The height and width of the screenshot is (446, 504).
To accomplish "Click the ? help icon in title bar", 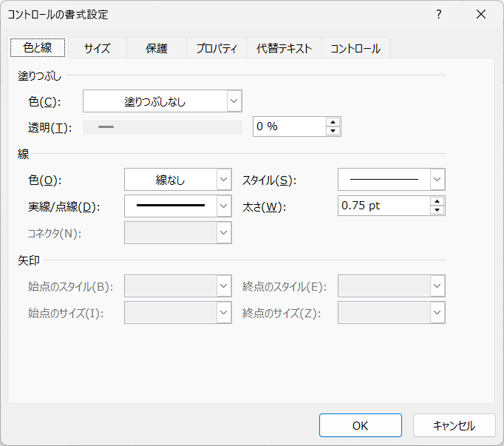I will pyautogui.click(x=438, y=15).
